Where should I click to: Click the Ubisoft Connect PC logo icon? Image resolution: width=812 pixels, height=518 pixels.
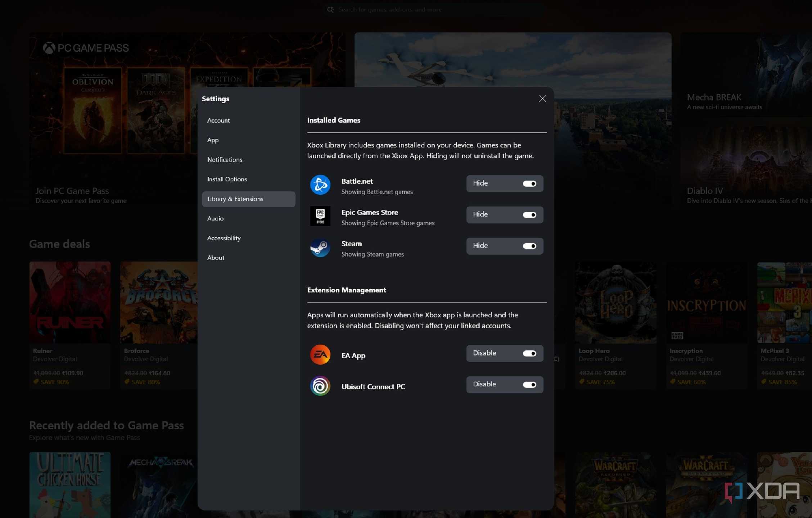(320, 386)
